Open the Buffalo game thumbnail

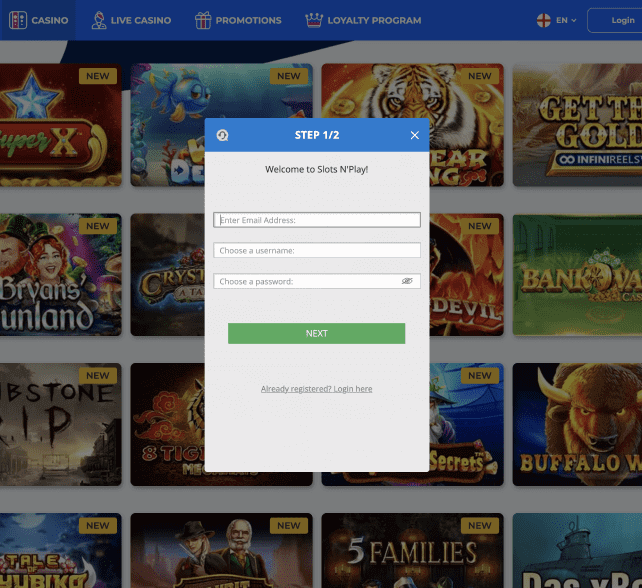tap(577, 424)
